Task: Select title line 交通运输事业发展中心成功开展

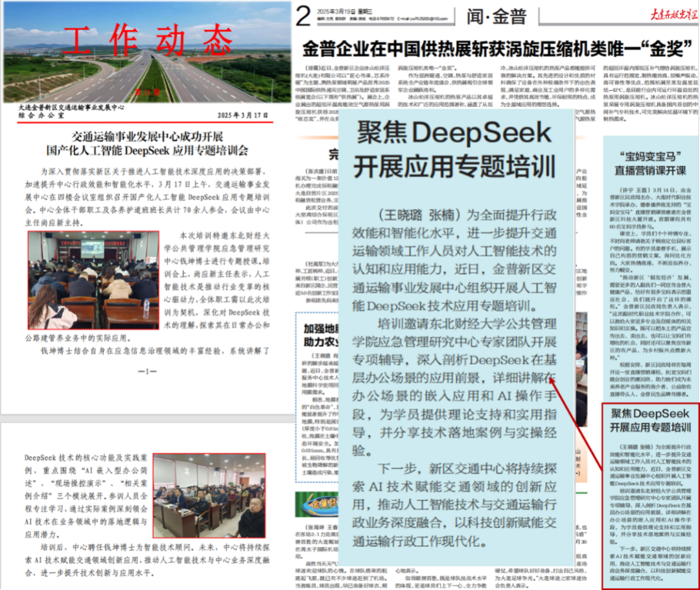Action: (147, 136)
